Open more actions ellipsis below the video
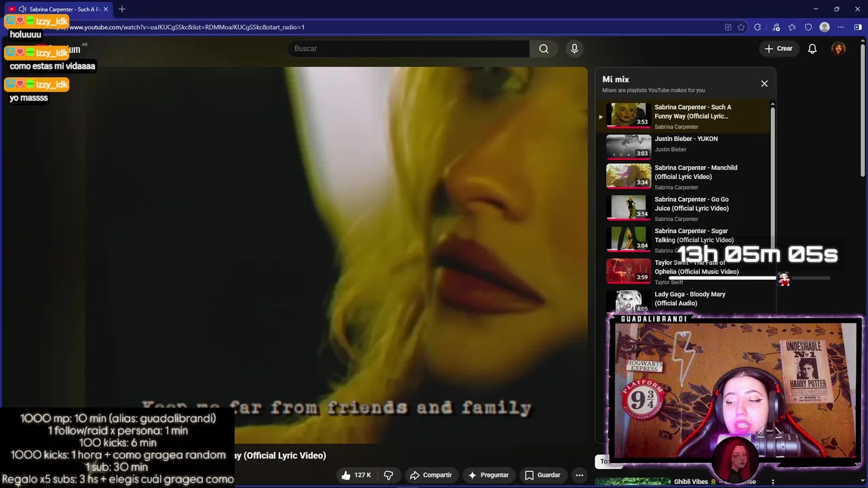Image resolution: width=868 pixels, height=488 pixels. pos(579,475)
